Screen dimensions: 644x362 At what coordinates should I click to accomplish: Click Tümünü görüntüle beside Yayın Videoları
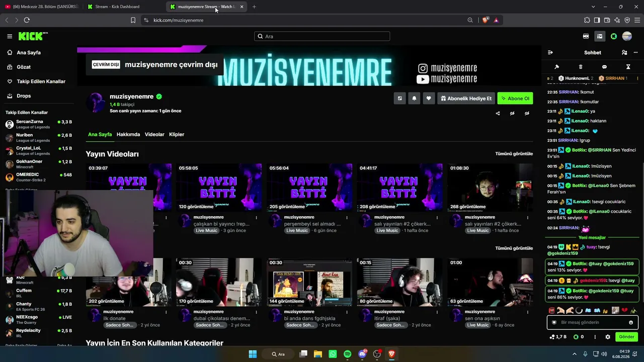coord(514,154)
